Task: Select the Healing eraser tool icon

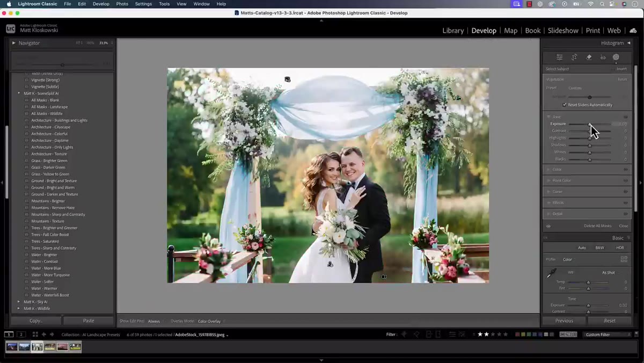Action: 589,57
